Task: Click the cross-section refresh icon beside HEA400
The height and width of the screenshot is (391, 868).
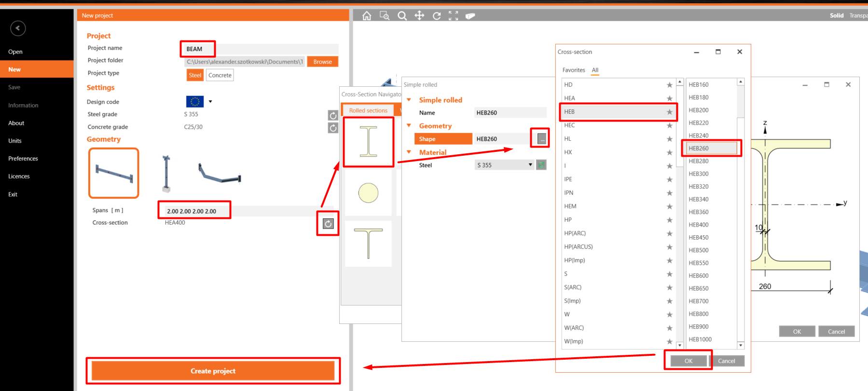Action: click(328, 224)
